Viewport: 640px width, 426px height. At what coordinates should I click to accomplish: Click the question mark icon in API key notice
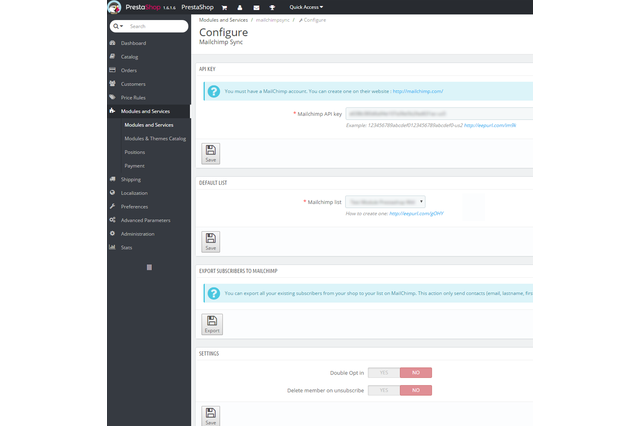[x=213, y=91]
